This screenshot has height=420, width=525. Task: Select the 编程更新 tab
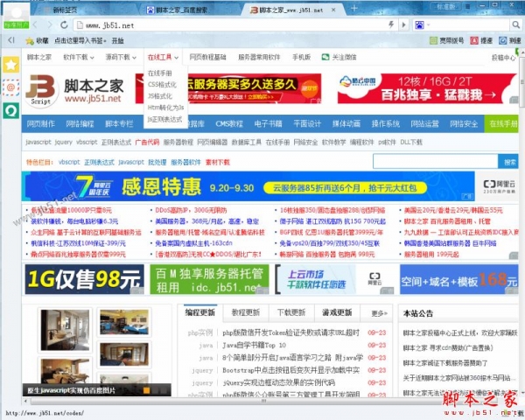(x=199, y=312)
